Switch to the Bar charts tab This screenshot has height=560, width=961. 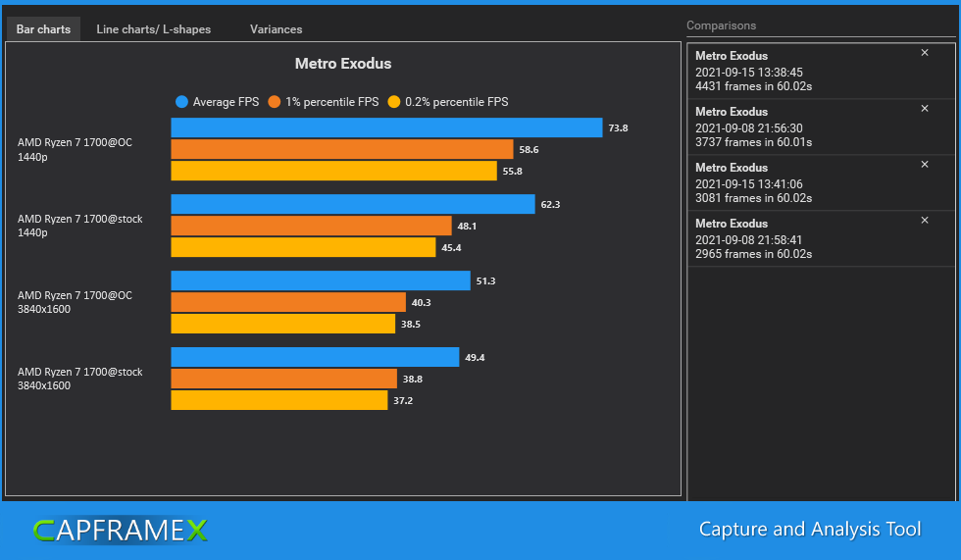point(43,29)
